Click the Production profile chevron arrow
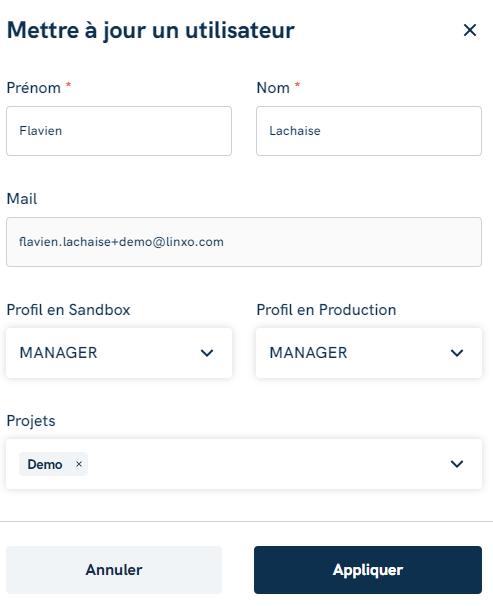The height and width of the screenshot is (606, 493). (x=457, y=353)
